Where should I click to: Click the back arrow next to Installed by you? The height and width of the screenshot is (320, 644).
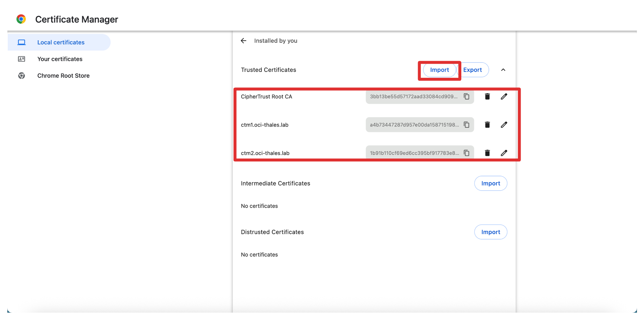tap(244, 41)
